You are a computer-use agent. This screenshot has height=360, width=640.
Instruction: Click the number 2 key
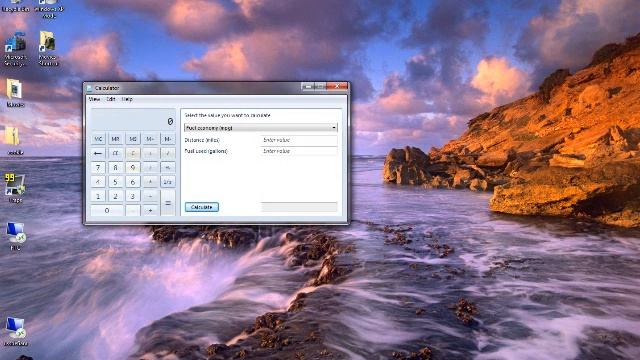pyautogui.click(x=116, y=196)
